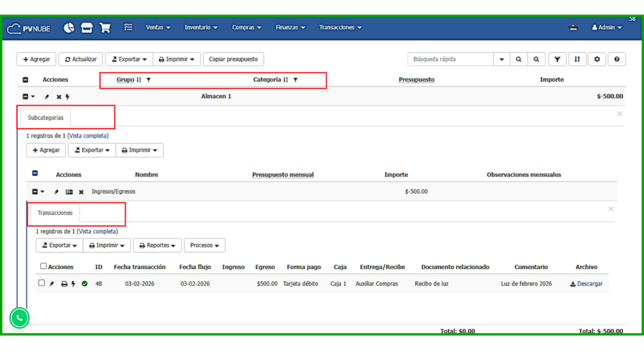Viewport: 644px width, 362px height.
Task: Open the settings gear button
Action: [597, 59]
